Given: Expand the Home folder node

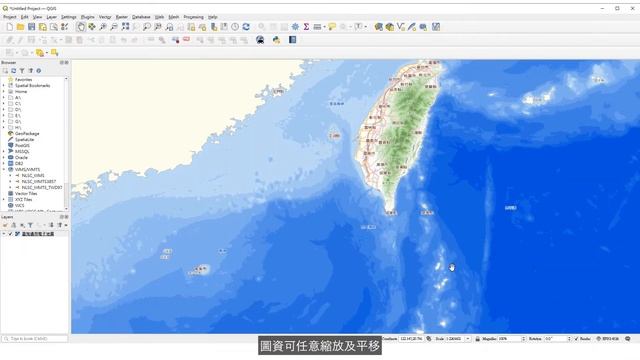Looking at the screenshot, I should tap(4, 91).
